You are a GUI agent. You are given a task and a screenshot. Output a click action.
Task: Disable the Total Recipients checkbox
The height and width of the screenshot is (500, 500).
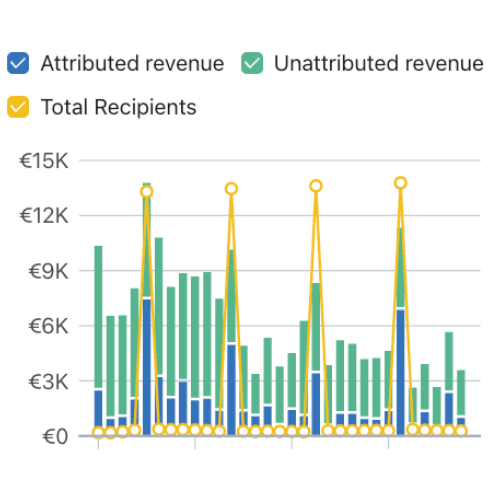(x=18, y=107)
